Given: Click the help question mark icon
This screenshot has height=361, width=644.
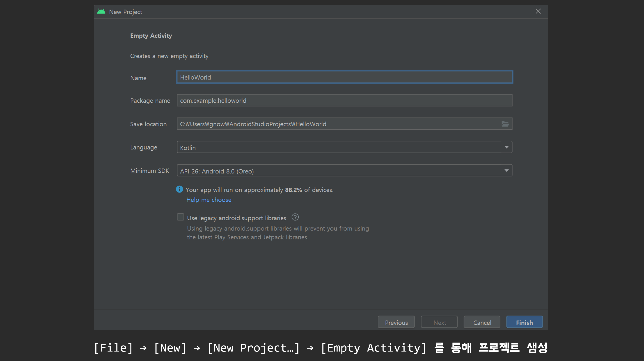Looking at the screenshot, I should [x=295, y=217].
